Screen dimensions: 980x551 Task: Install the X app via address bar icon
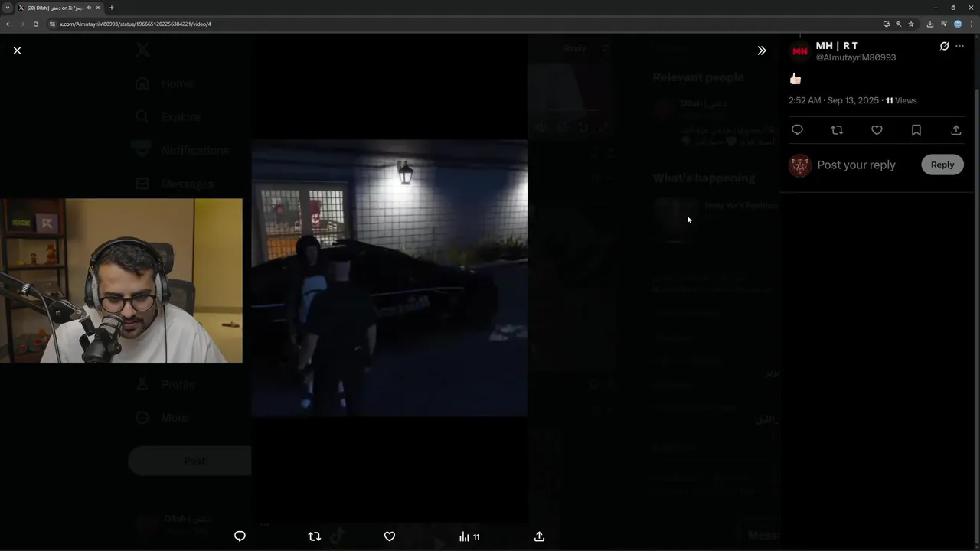886,24
